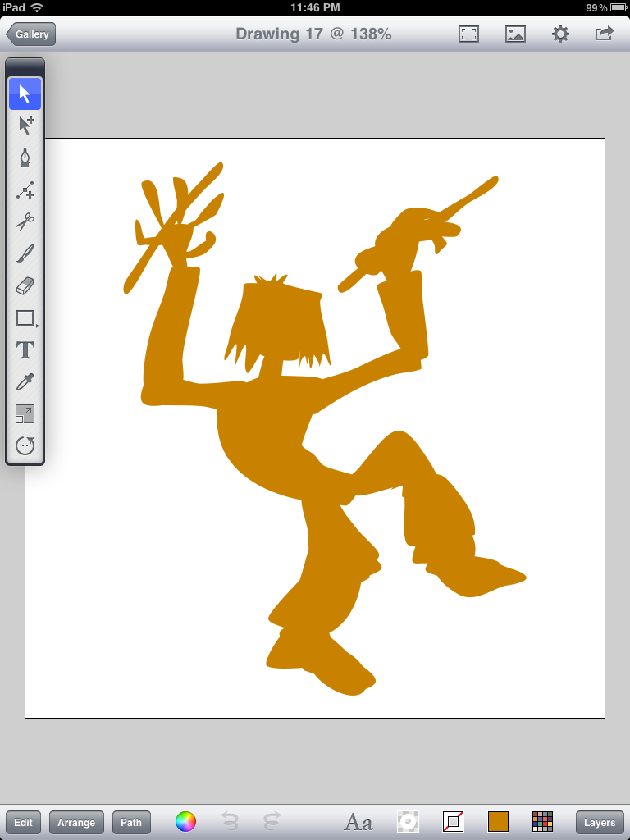Open the Edit menu

pyautogui.click(x=23, y=822)
